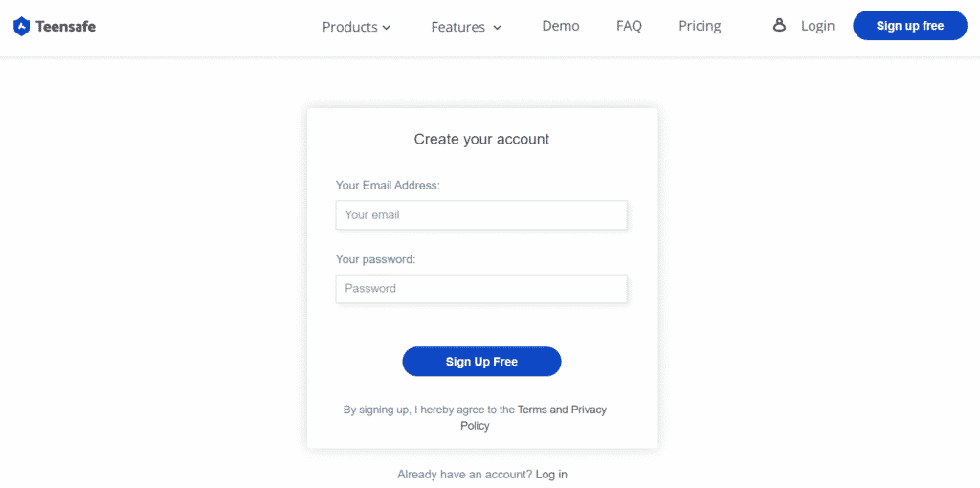Expand the chevron arrow beside Products
This screenshot has height=488, width=980.
(387, 28)
